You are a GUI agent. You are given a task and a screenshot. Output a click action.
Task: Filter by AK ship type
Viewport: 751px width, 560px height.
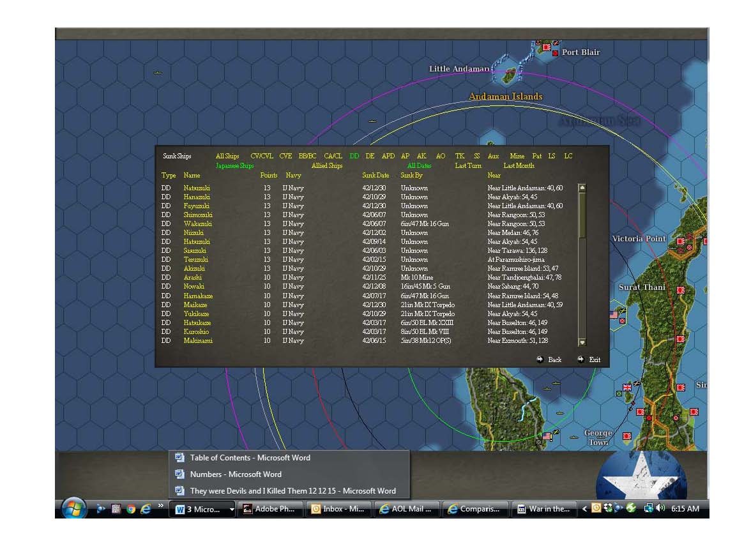pyautogui.click(x=421, y=156)
